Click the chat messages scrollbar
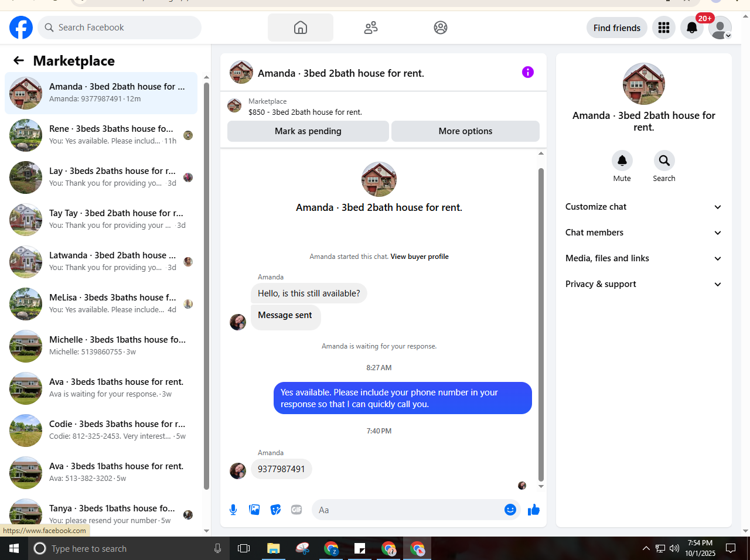The width and height of the screenshot is (750, 560). coord(541,325)
